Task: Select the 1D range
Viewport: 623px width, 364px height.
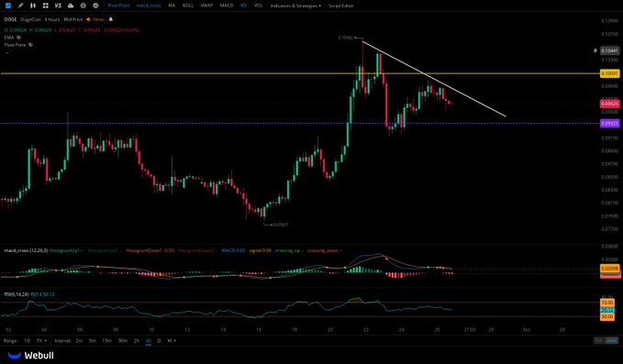Action: coord(27,340)
